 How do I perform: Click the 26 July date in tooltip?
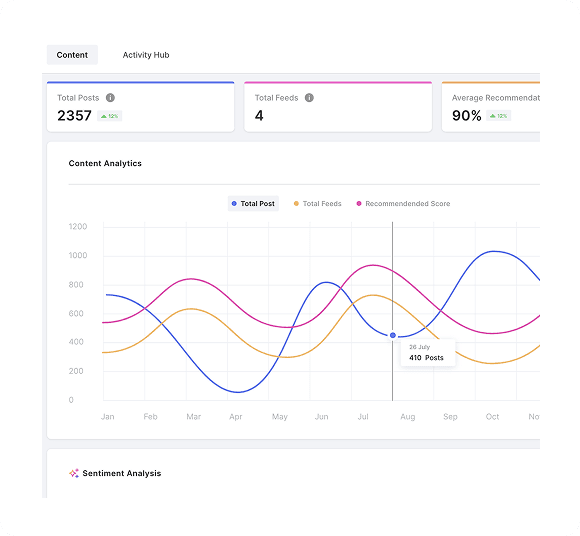click(419, 347)
